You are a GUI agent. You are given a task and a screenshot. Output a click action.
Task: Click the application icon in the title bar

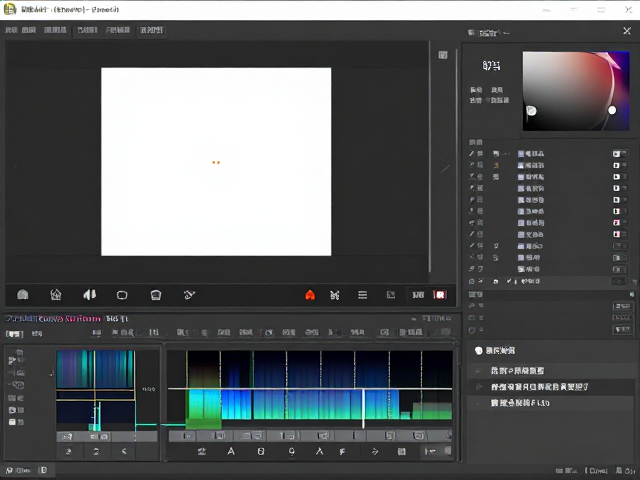[9, 9]
